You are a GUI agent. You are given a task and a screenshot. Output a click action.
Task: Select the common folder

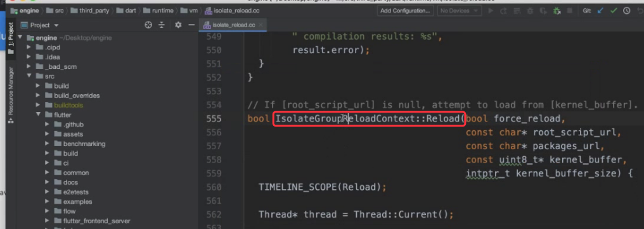(x=76, y=173)
